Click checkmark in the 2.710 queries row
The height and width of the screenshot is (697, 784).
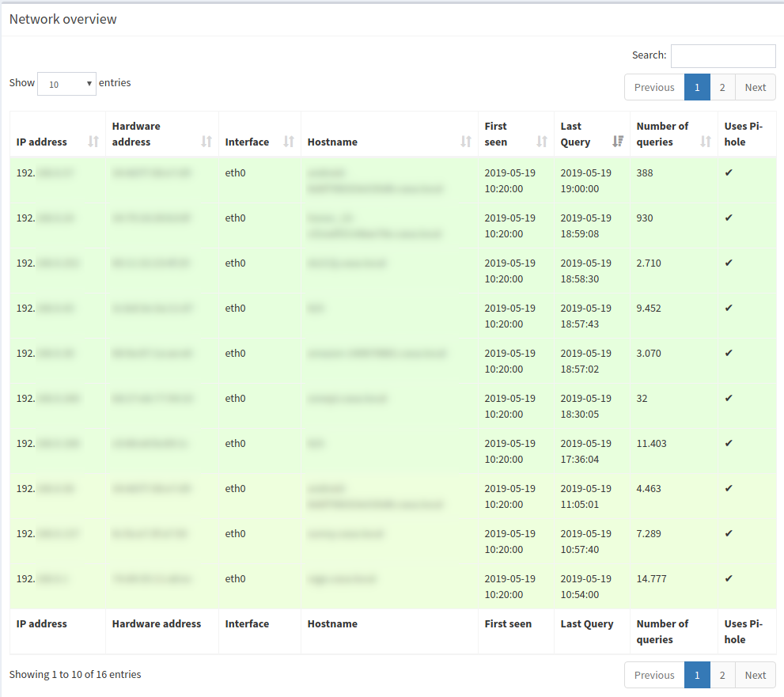click(x=729, y=263)
